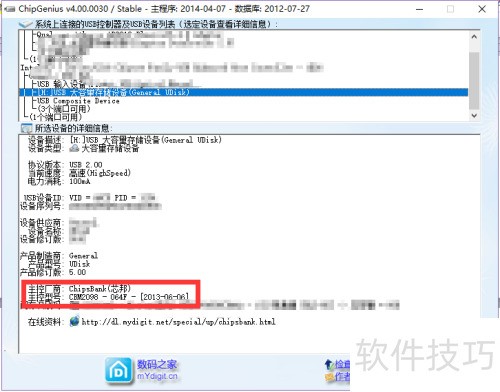Click the globe icon beside the online URL
The height and width of the screenshot is (392, 500).
click(x=74, y=321)
